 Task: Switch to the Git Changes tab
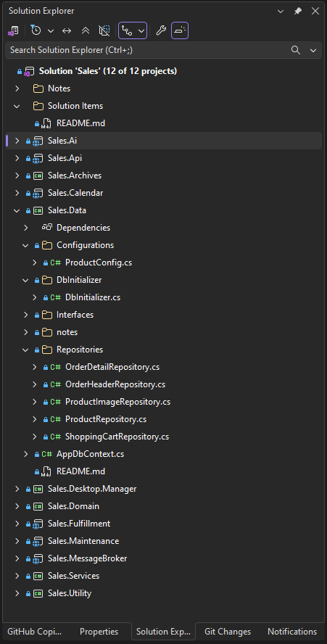click(x=228, y=631)
